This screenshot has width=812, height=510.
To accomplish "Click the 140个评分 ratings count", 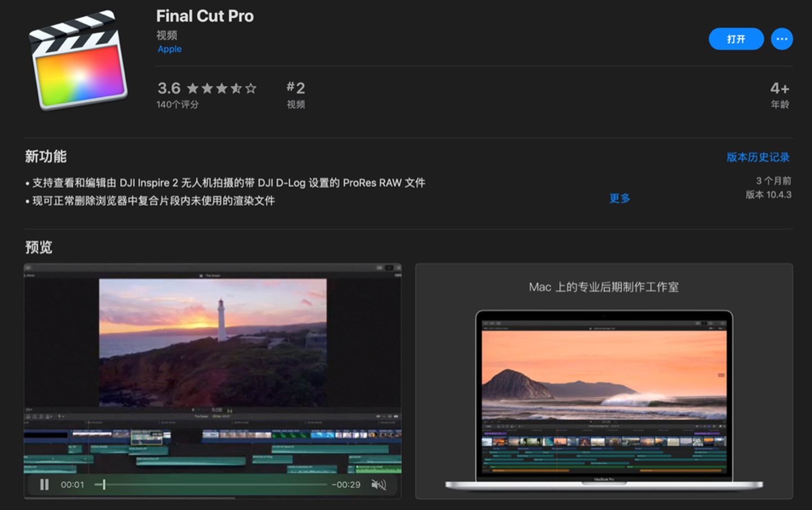I will coord(178,104).
